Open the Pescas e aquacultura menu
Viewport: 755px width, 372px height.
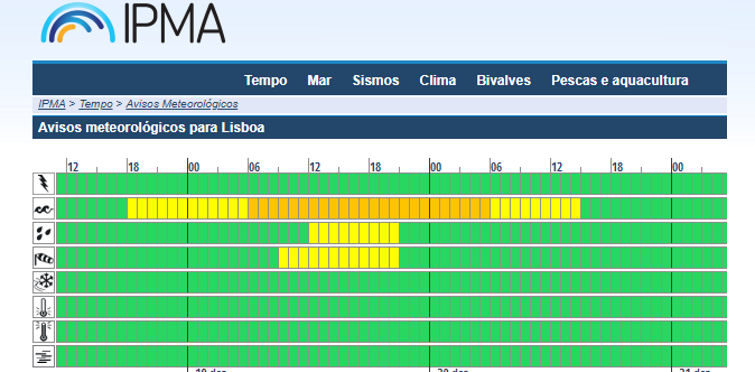[620, 80]
